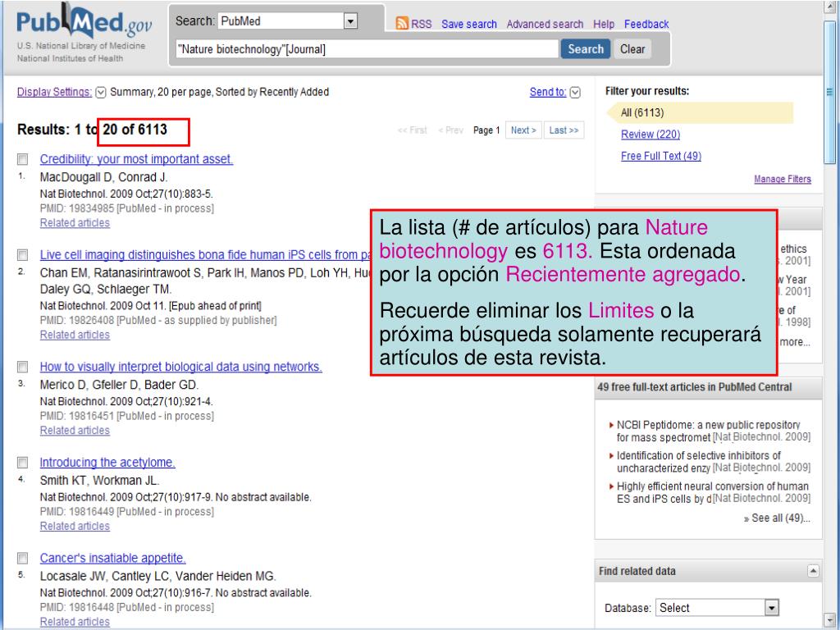Click the blue Search button
Image resolution: width=840 pixels, height=630 pixels.
click(x=585, y=49)
